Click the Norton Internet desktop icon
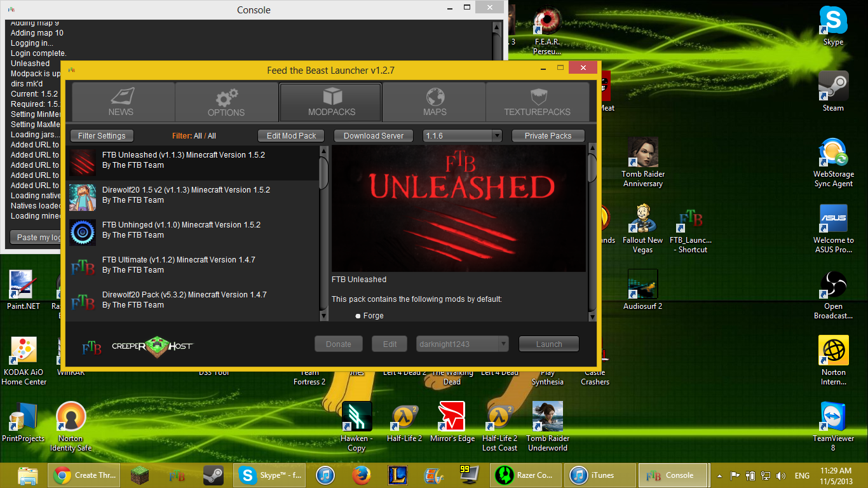868x488 pixels. (833, 361)
